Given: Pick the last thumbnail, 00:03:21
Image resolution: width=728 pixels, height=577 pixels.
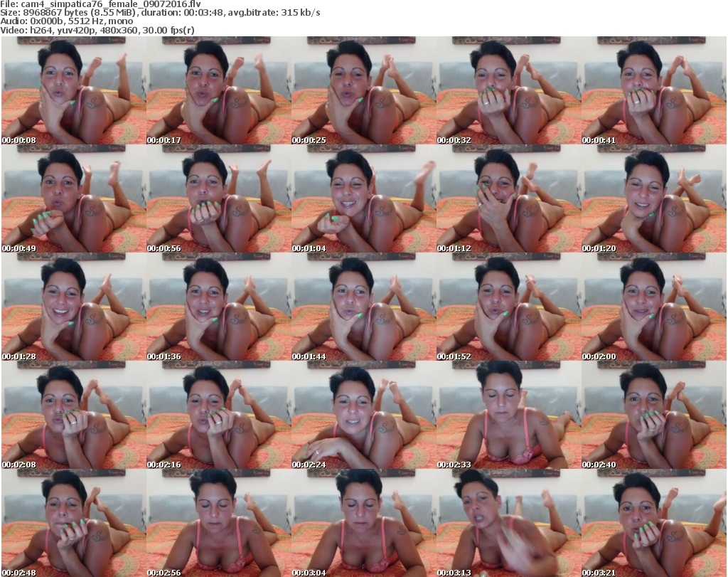Looking at the screenshot, I should coord(654,523).
